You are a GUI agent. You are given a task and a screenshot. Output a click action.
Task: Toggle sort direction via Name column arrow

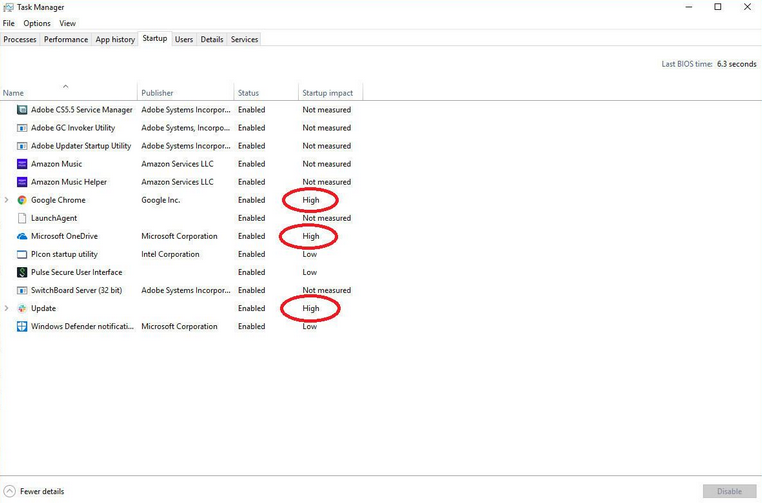point(66,87)
